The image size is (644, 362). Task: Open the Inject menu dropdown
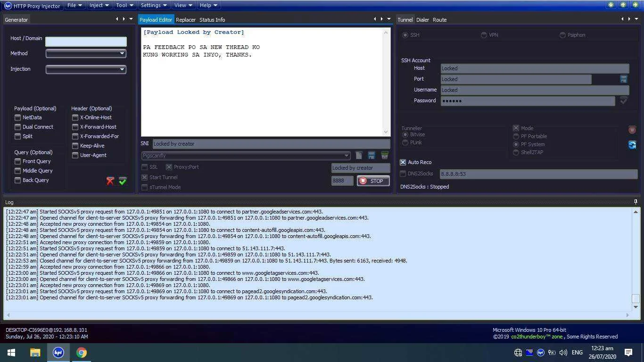point(99,5)
